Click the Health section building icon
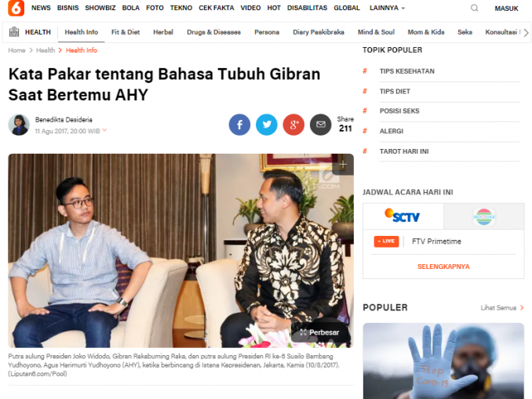The height and width of the screenshot is (399, 532). coord(14,32)
